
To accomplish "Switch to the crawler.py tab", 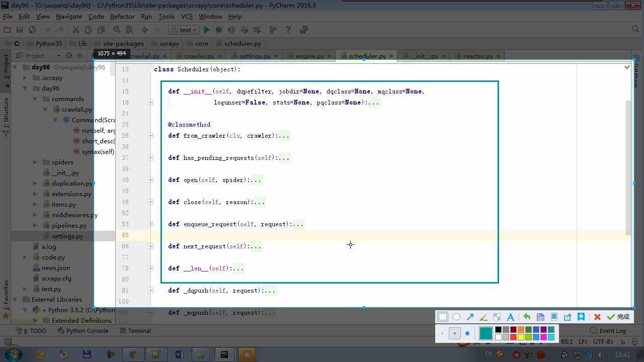I will pos(199,56).
